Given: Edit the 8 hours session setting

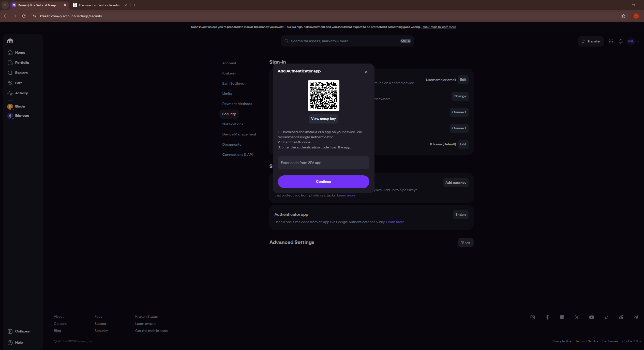Looking at the screenshot, I should (463, 144).
